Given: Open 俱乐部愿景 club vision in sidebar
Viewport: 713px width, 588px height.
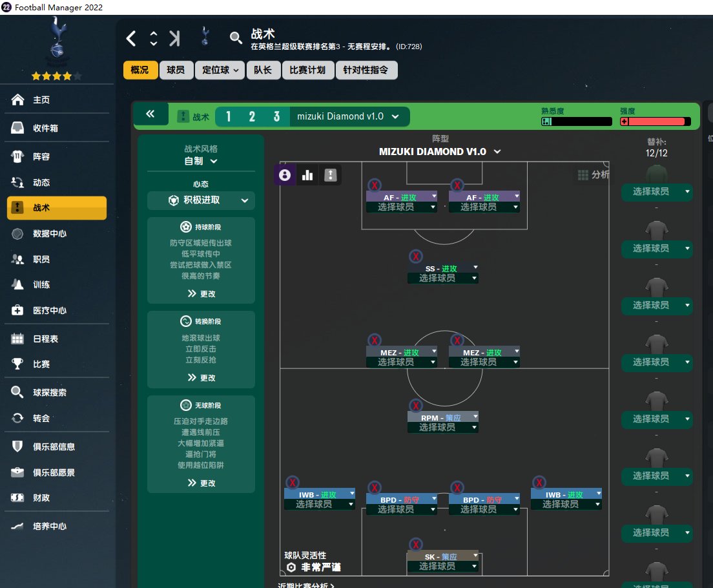Looking at the screenshot, I should click(57, 472).
